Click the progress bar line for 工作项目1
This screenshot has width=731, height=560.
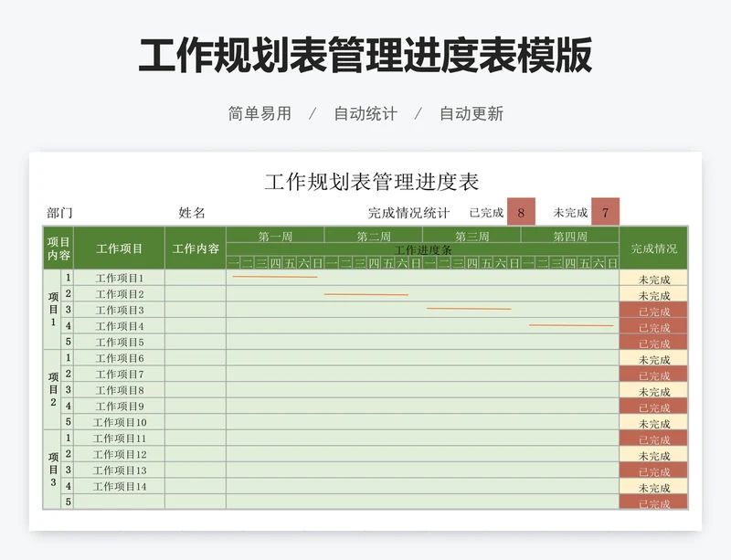pyautogui.click(x=275, y=277)
